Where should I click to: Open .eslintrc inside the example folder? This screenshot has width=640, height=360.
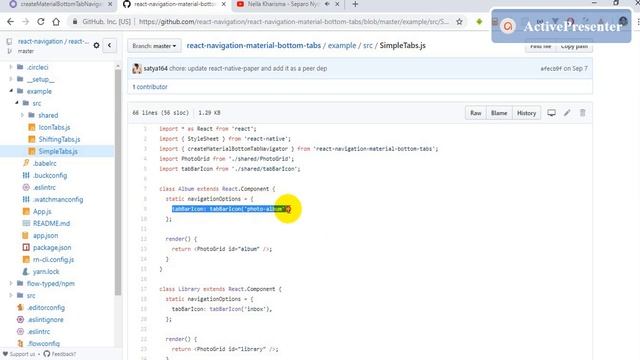tap(44, 187)
